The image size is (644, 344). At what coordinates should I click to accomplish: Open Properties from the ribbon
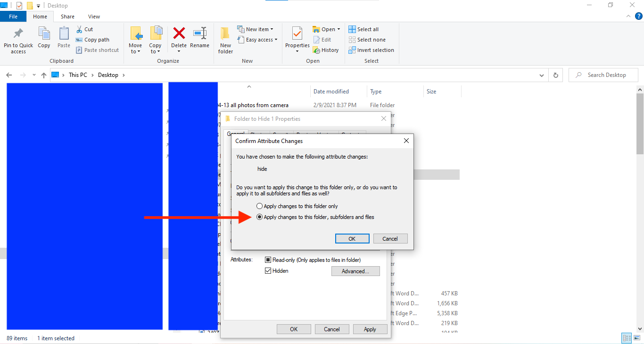pyautogui.click(x=297, y=34)
